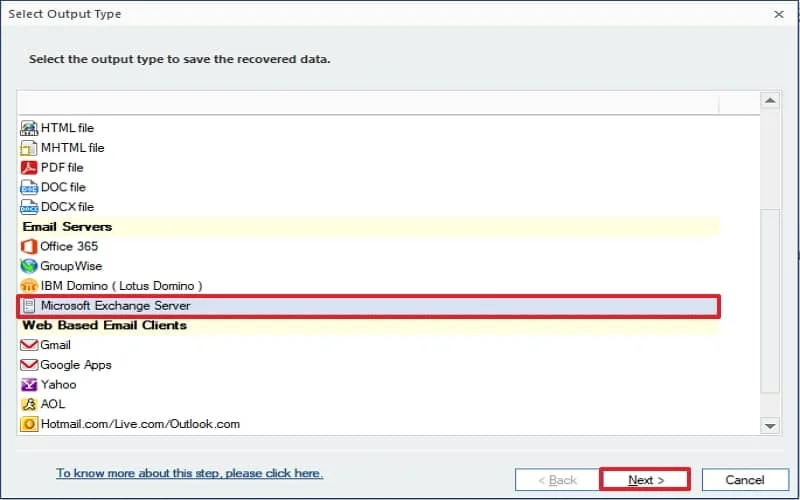Image resolution: width=800 pixels, height=500 pixels.
Task: Click the red PDF file icon
Action: point(29,167)
